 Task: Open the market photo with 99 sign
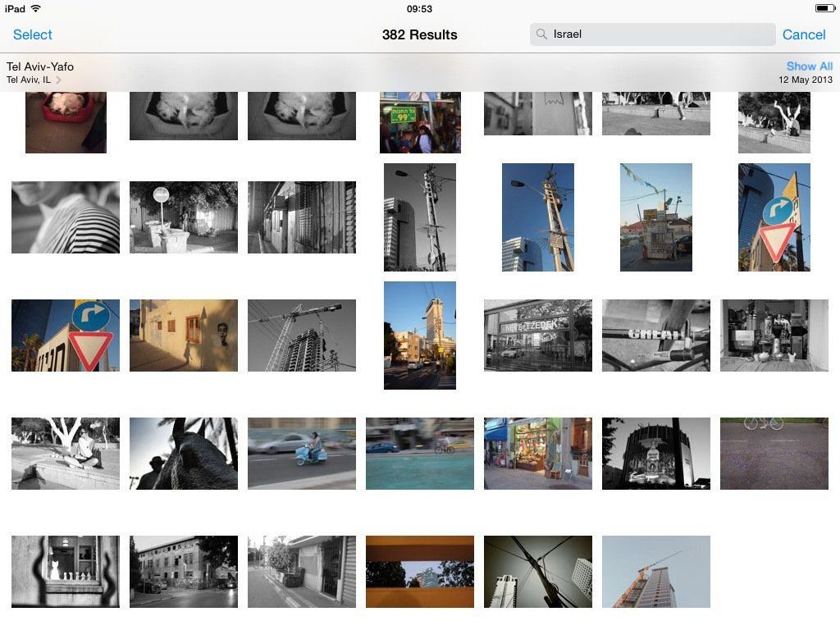(420, 123)
